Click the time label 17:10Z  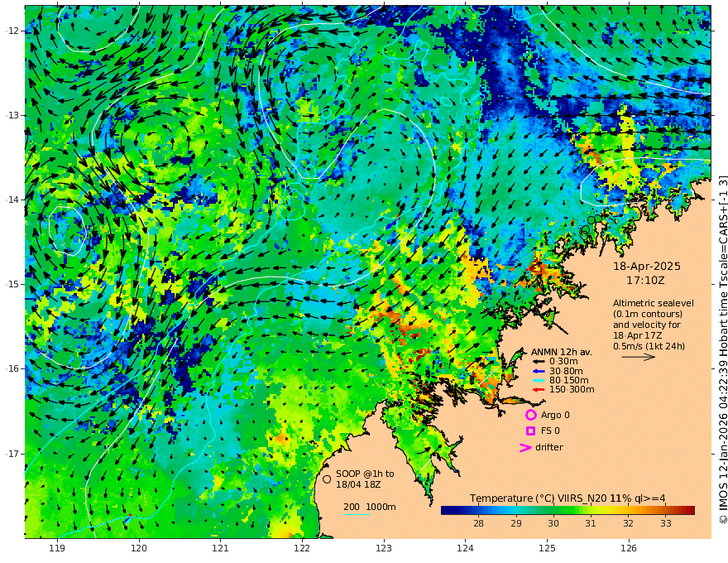coord(645,280)
